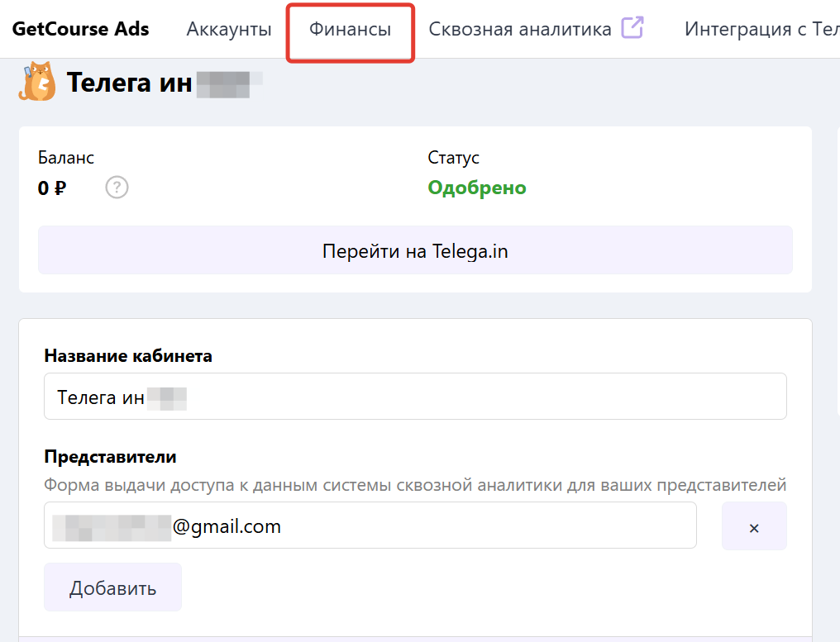
Task: Click the Название кабинета field label
Action: click(x=128, y=356)
